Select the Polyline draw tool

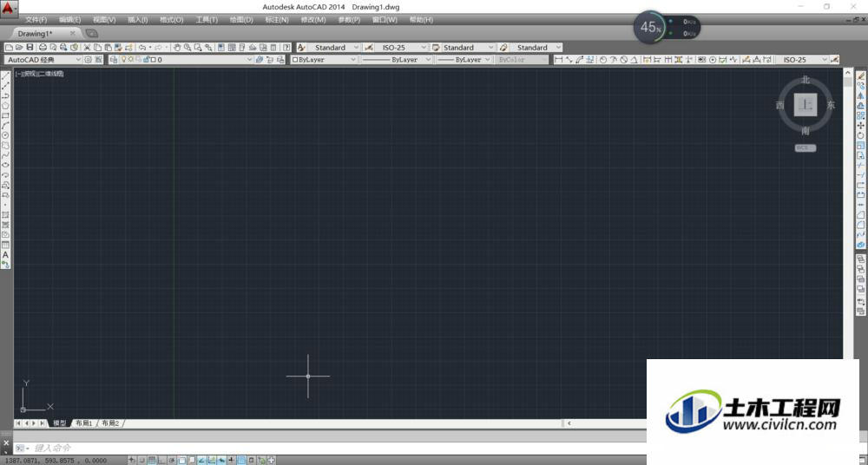(x=5, y=95)
